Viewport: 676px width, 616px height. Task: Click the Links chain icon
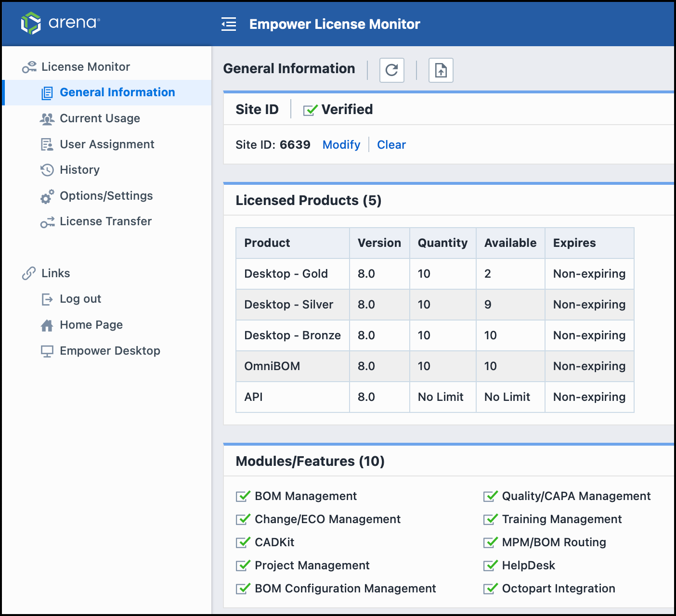click(29, 273)
